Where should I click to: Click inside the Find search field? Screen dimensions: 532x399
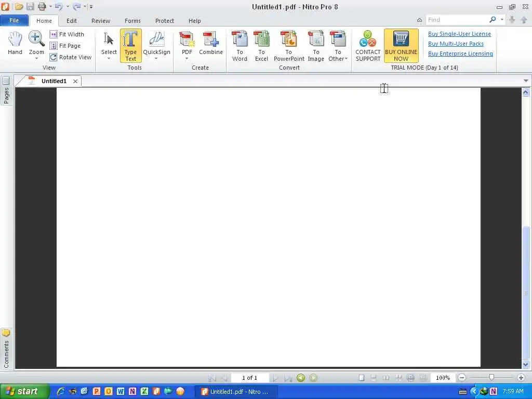[456, 20]
